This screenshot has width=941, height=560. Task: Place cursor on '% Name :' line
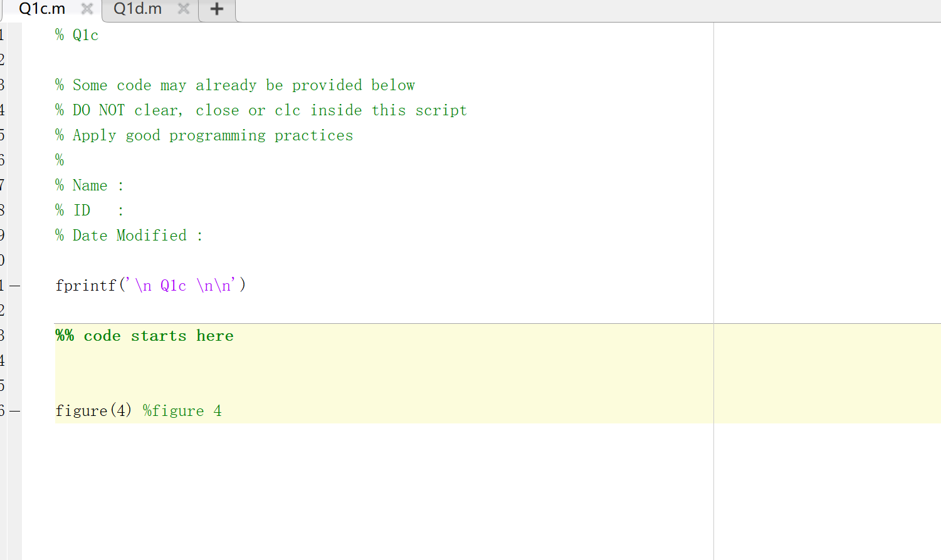pyautogui.click(x=89, y=185)
